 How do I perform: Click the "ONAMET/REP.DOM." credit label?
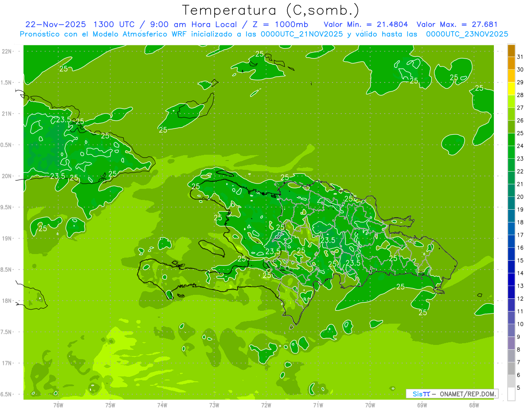click(x=468, y=394)
